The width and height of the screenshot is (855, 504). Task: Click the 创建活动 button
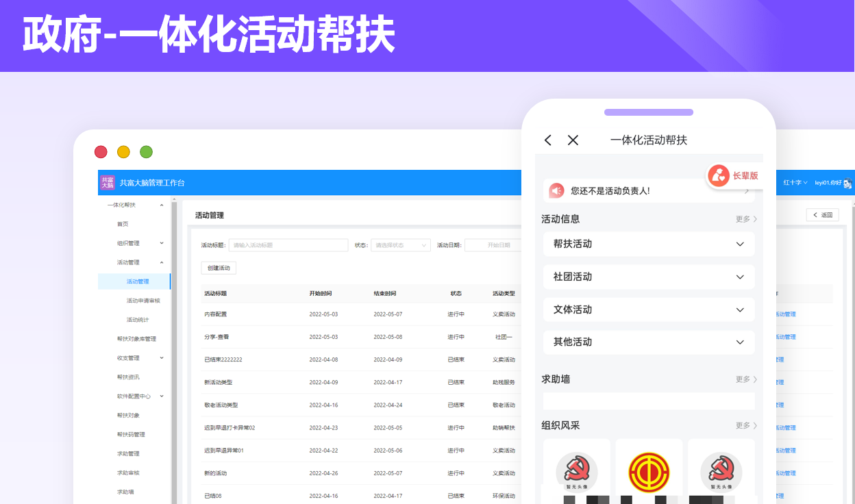[x=219, y=268]
